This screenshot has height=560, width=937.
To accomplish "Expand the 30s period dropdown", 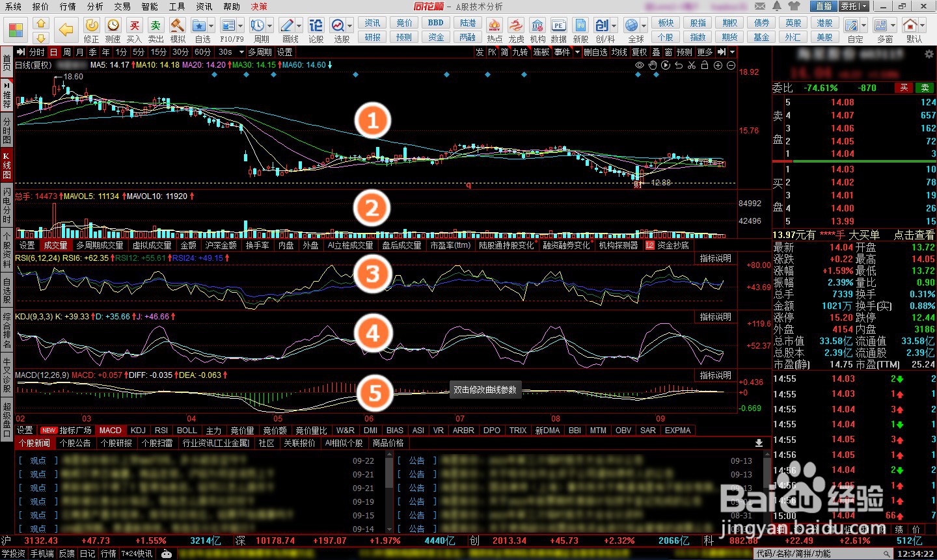I will pos(242,52).
